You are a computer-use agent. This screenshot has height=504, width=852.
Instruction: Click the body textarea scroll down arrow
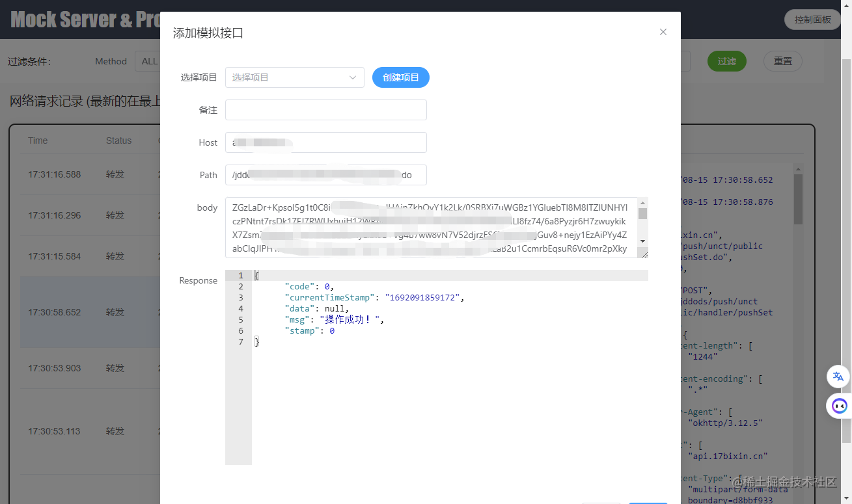coord(643,241)
